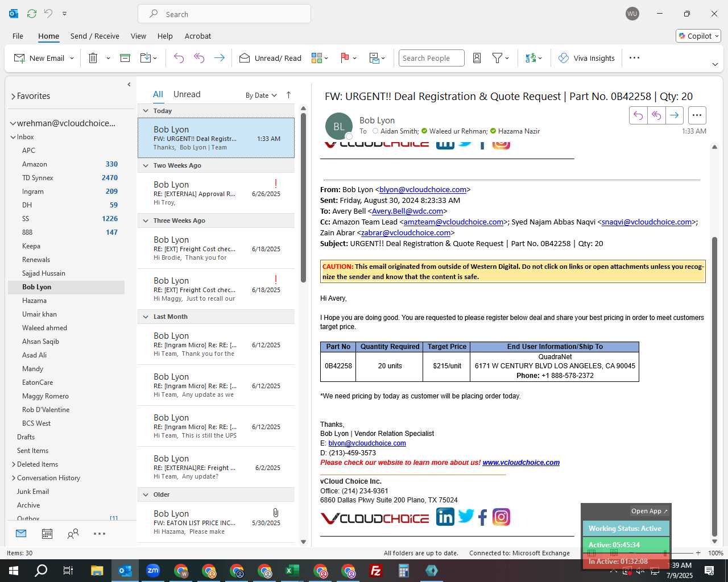
Task: Reply using the reading pane Reply button
Action: [638, 115]
